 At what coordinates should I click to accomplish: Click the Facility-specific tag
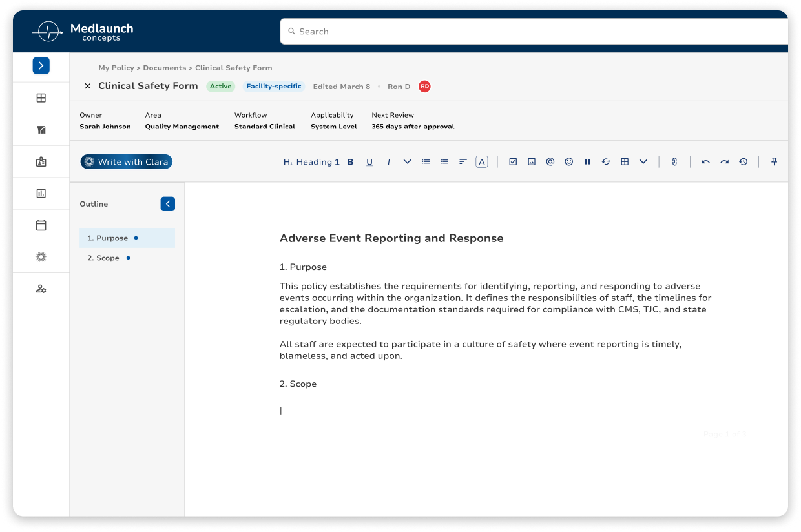[x=274, y=86]
